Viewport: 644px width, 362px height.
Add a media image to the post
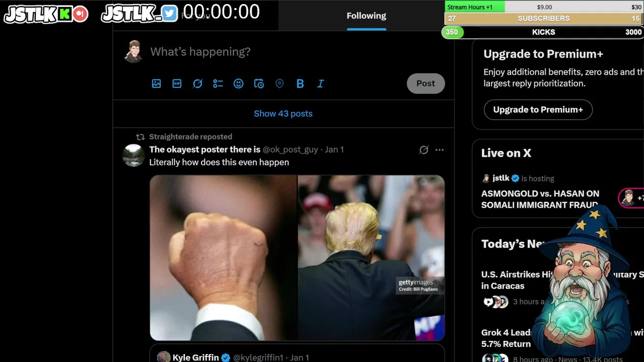156,83
